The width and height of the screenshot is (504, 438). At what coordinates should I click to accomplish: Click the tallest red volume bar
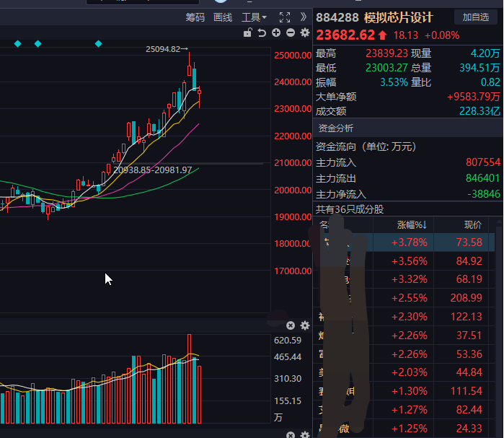pos(189,379)
